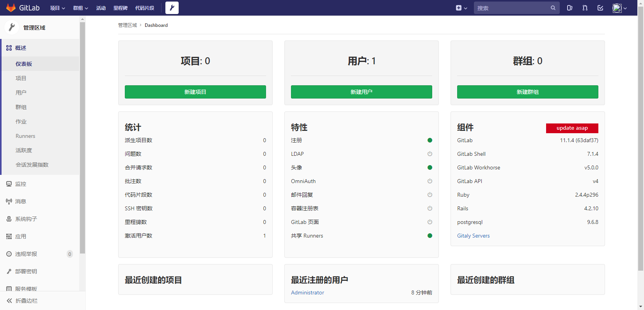Click the green 注册 status dot

point(430,140)
